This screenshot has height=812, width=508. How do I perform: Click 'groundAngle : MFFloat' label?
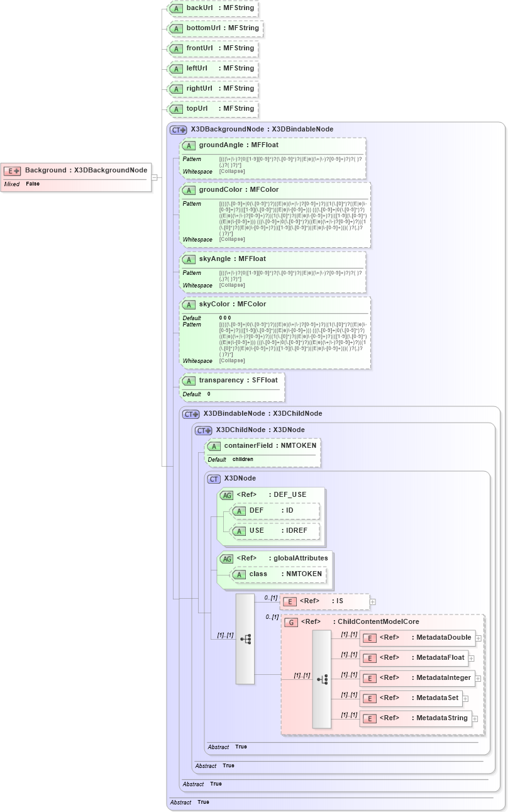click(x=239, y=145)
